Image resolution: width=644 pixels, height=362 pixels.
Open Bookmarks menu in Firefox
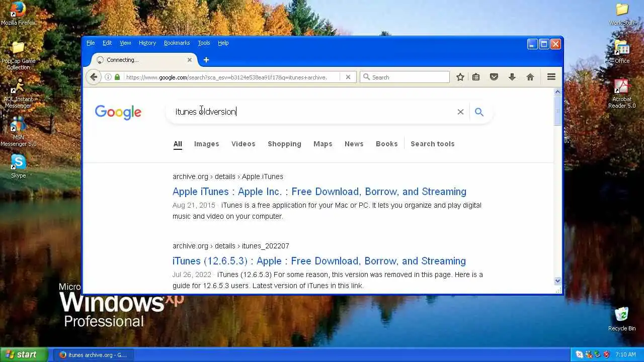click(177, 43)
